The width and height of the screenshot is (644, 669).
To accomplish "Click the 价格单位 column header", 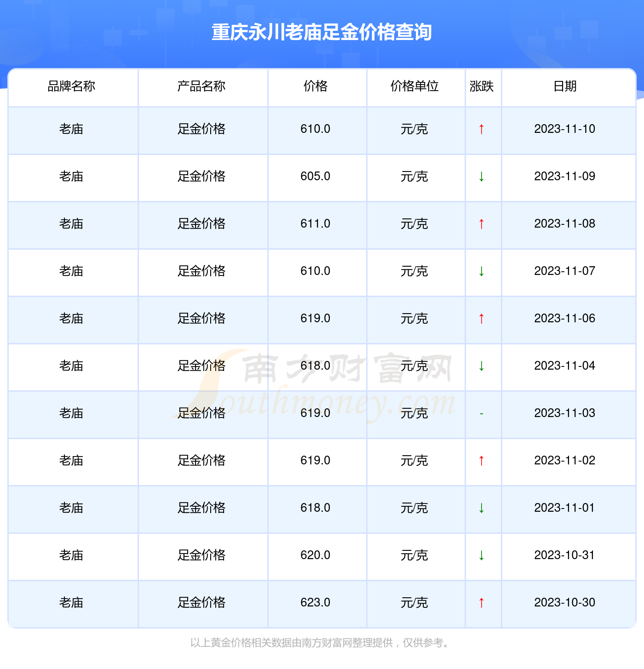I will click(x=414, y=86).
